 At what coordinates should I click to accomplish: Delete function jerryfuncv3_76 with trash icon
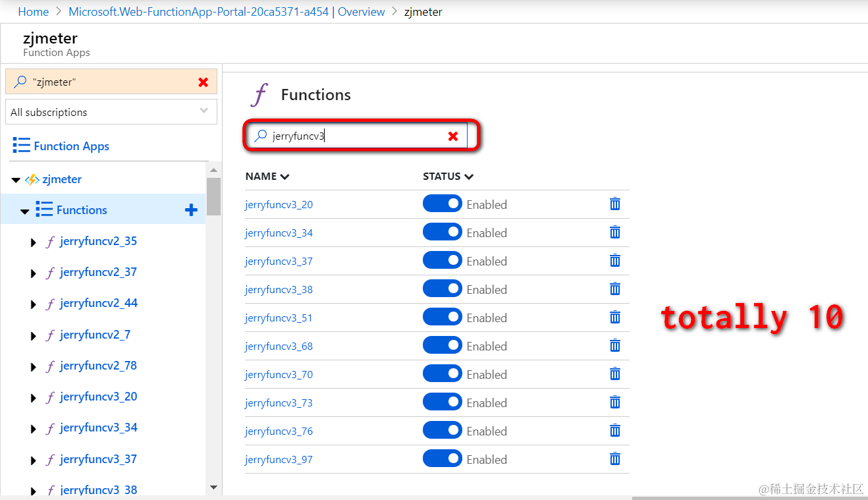tap(614, 431)
